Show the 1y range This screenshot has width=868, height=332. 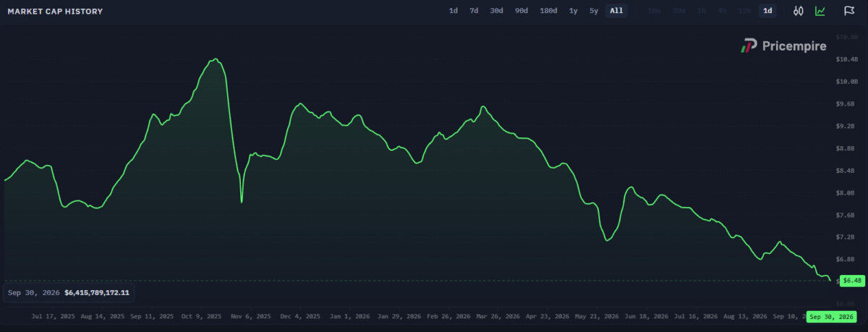(574, 11)
